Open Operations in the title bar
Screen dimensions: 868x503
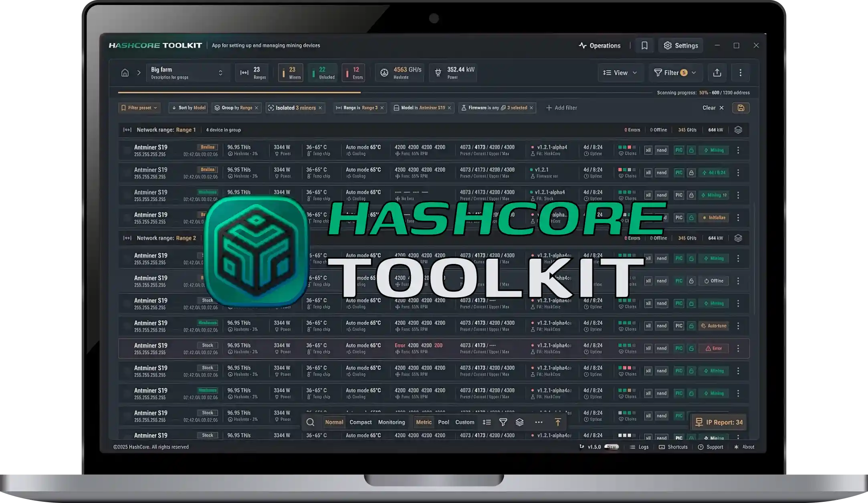pyautogui.click(x=600, y=45)
